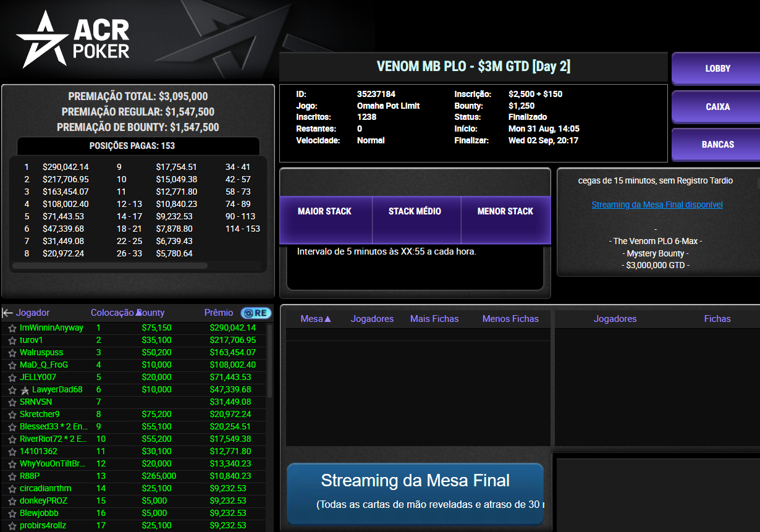Toggle star for WhyYouOnTiltBr player
Image resolution: width=760 pixels, height=532 pixels.
coord(12,464)
